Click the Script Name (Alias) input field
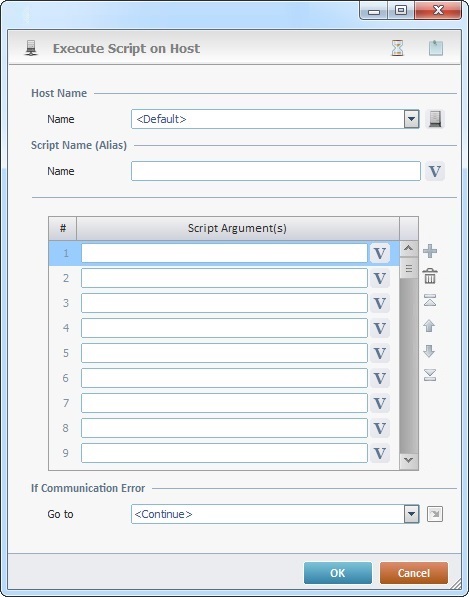The image size is (469, 597). pyautogui.click(x=276, y=171)
